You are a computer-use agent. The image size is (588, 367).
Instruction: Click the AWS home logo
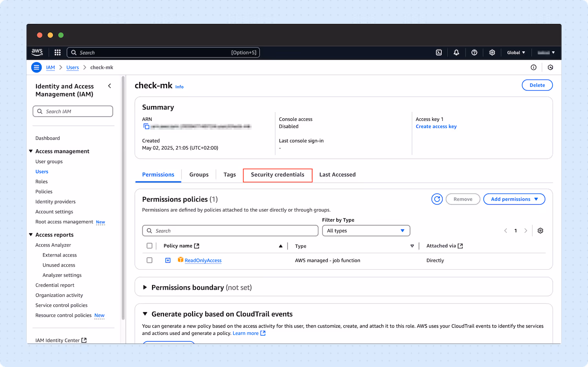[37, 52]
